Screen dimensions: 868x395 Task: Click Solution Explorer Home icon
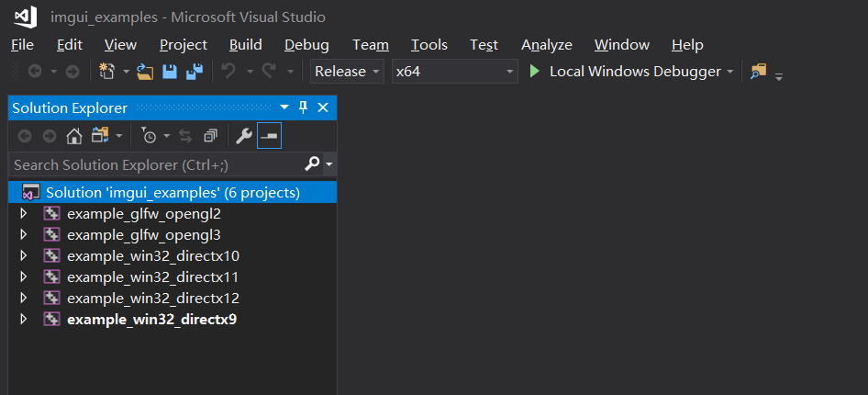click(x=74, y=136)
